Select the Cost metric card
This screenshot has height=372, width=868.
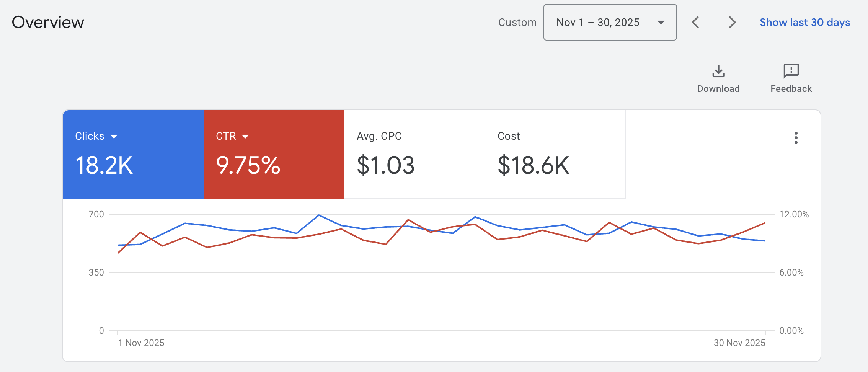pos(555,155)
